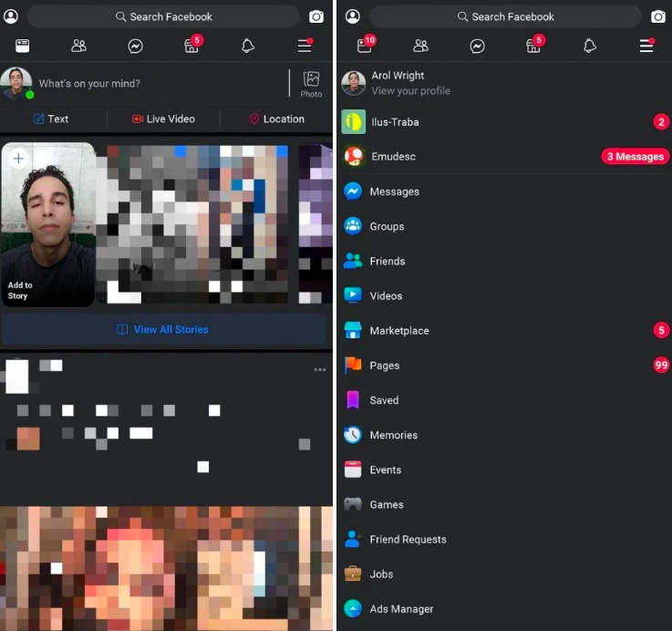This screenshot has width=672, height=631.
Task: Open Ads Manager from the menu list
Action: (400, 608)
